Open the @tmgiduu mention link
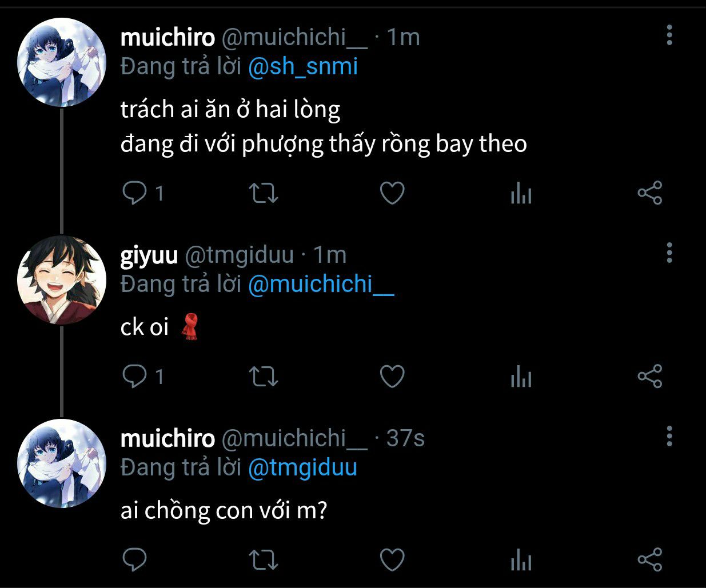 click(303, 467)
